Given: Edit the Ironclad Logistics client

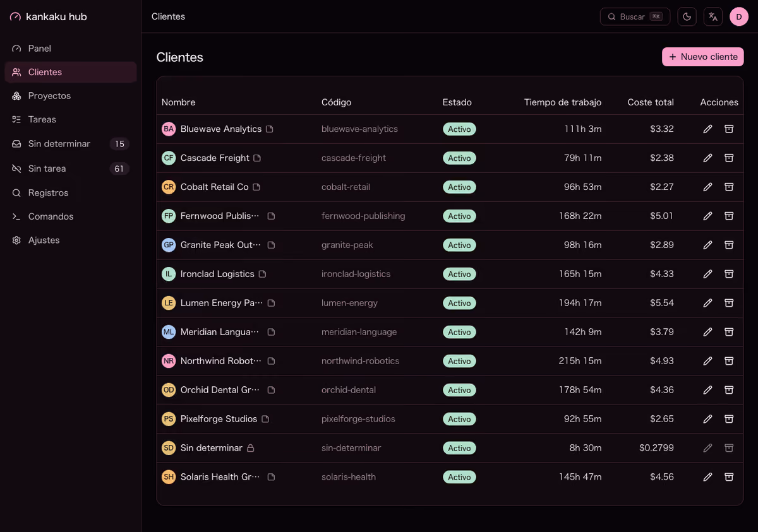Looking at the screenshot, I should 707,274.
